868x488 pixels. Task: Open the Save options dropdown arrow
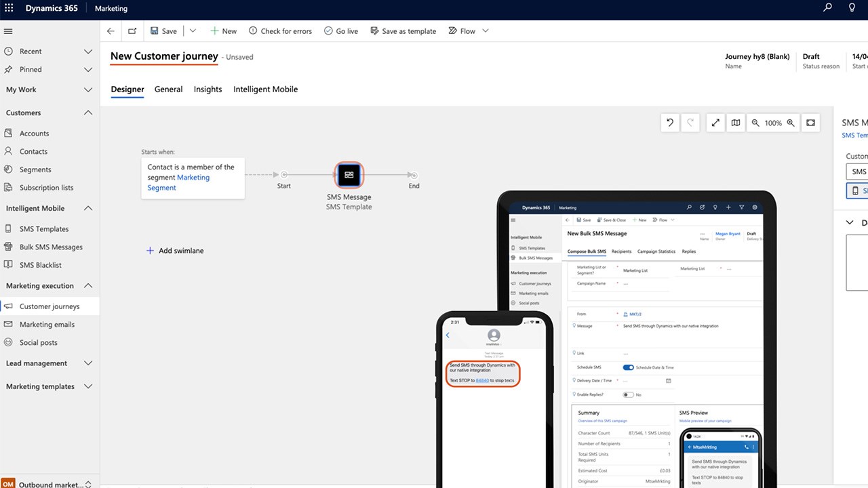point(193,31)
